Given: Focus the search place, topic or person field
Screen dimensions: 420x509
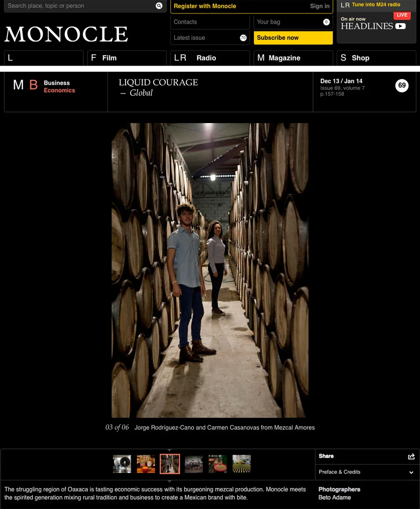Looking at the screenshot, I should [x=85, y=6].
